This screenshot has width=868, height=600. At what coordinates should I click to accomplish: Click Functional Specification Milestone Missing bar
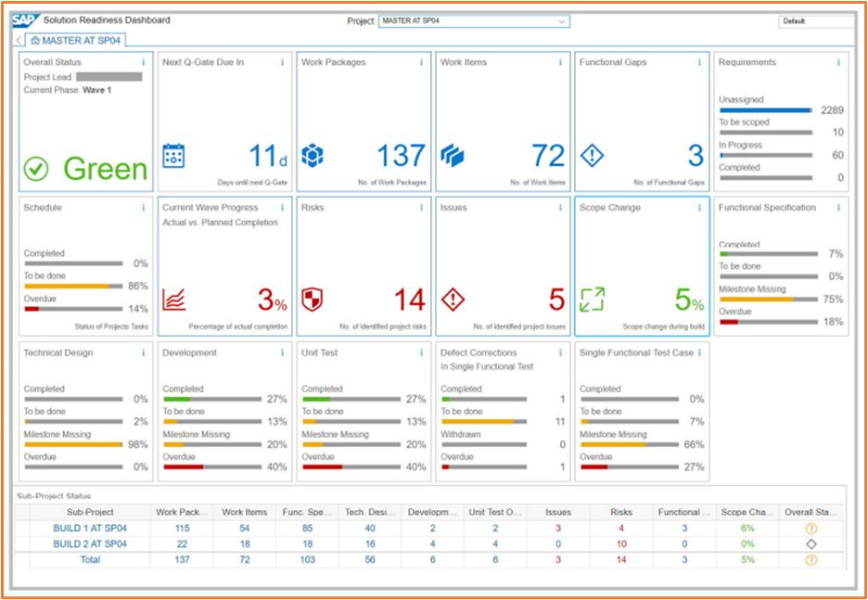click(x=769, y=299)
